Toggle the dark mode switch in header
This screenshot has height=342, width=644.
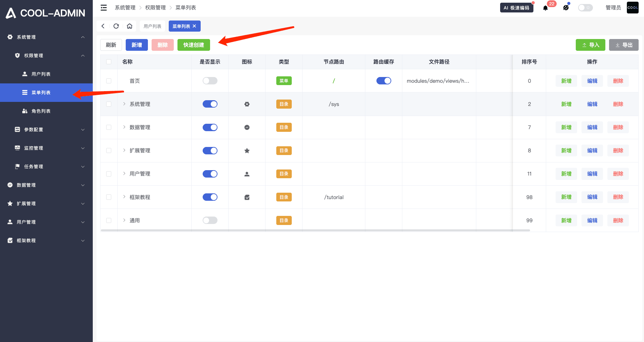pyautogui.click(x=585, y=8)
